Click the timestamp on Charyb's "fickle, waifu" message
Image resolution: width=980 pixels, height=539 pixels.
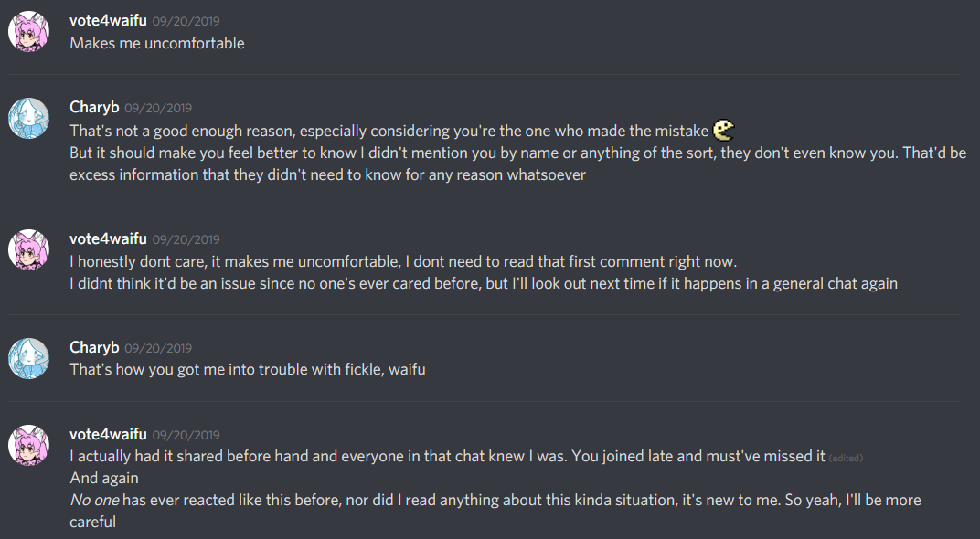tap(158, 348)
